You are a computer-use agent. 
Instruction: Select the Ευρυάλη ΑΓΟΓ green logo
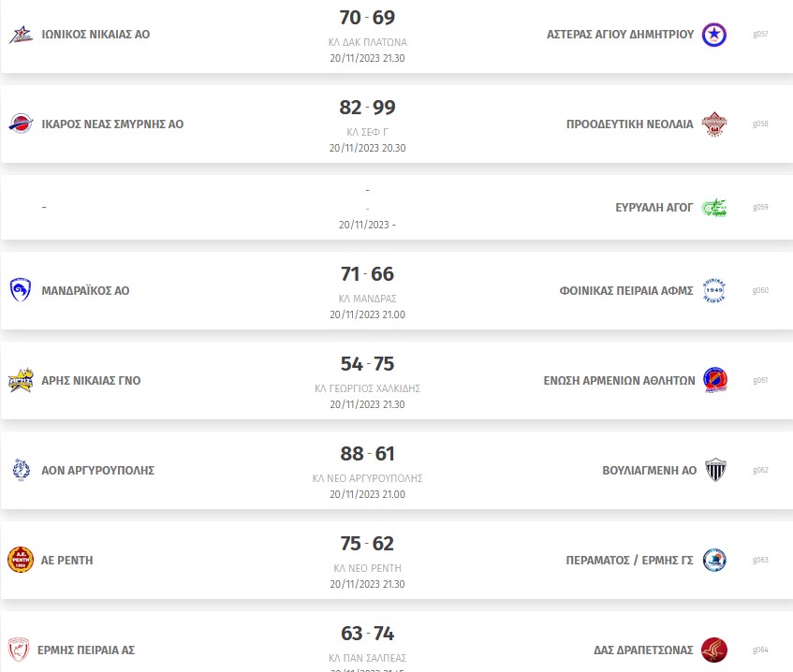coord(714,208)
